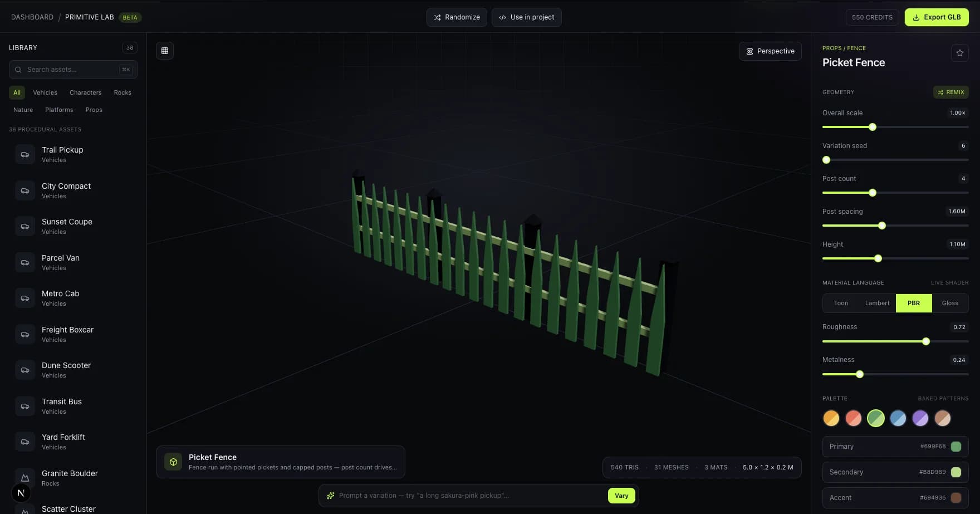Open the Perspective camera dropdown

770,51
